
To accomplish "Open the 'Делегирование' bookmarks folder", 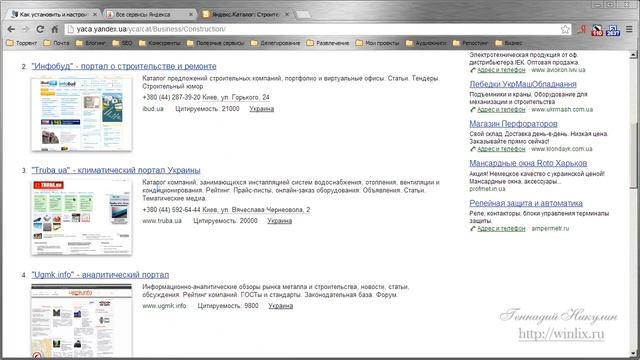I will 276,43.
